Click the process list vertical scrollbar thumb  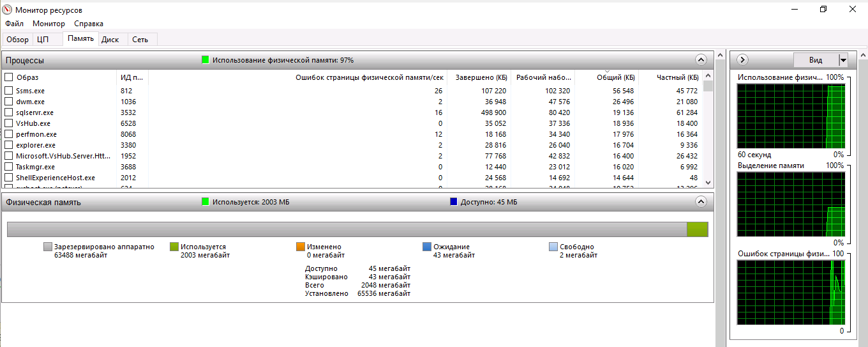click(x=708, y=87)
